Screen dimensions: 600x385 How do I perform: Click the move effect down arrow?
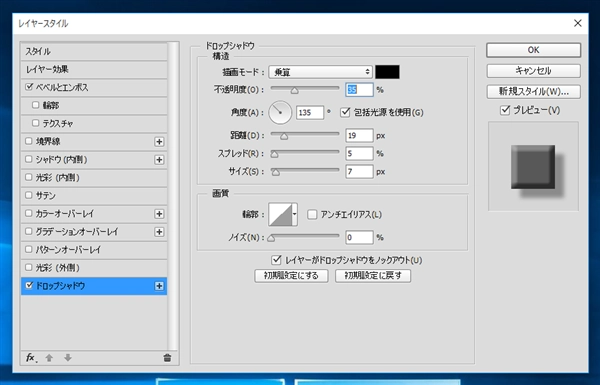pos(68,358)
